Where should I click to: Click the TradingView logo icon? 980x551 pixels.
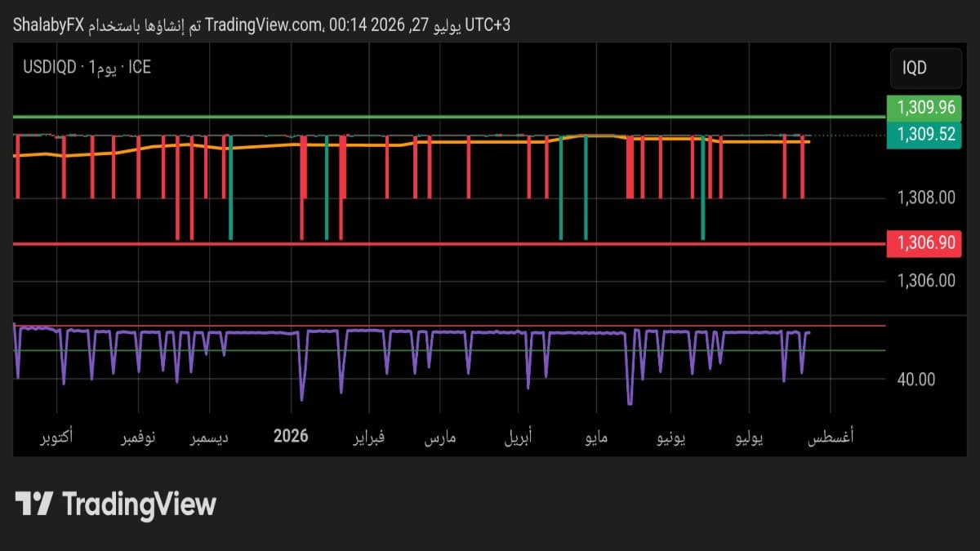[34, 504]
